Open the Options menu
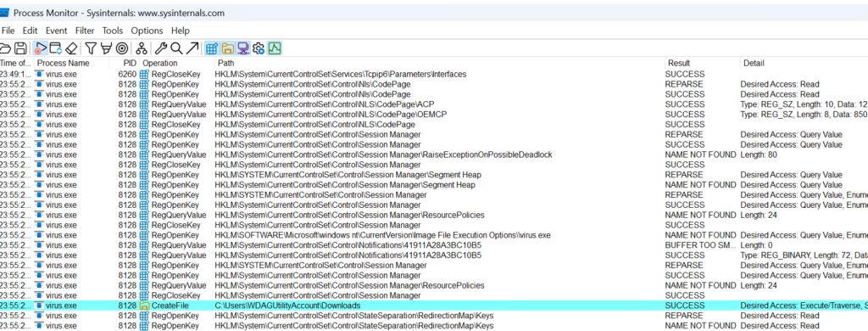Viewport: 868px width, 331px height. pyautogui.click(x=147, y=31)
